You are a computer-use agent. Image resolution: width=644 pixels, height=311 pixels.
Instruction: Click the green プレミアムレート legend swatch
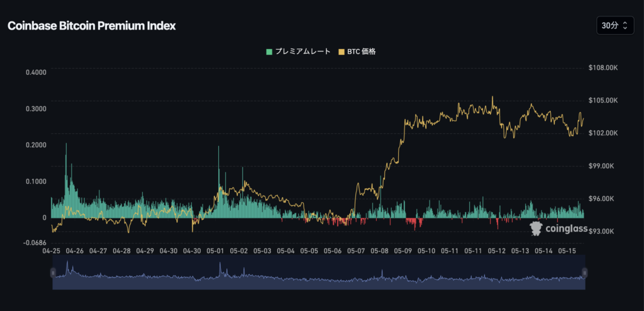269,52
